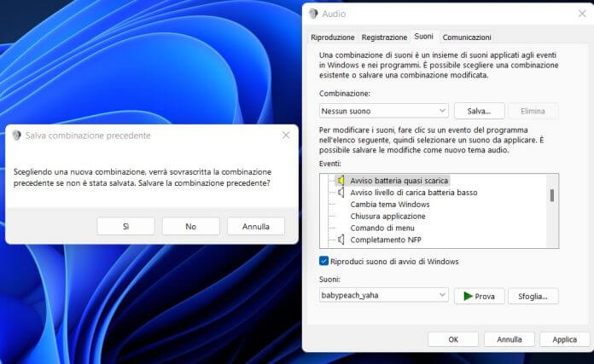Click the speaker icon beside Avviso livello di carica batteria basso
Screen dimensions: 594x364
point(341,193)
